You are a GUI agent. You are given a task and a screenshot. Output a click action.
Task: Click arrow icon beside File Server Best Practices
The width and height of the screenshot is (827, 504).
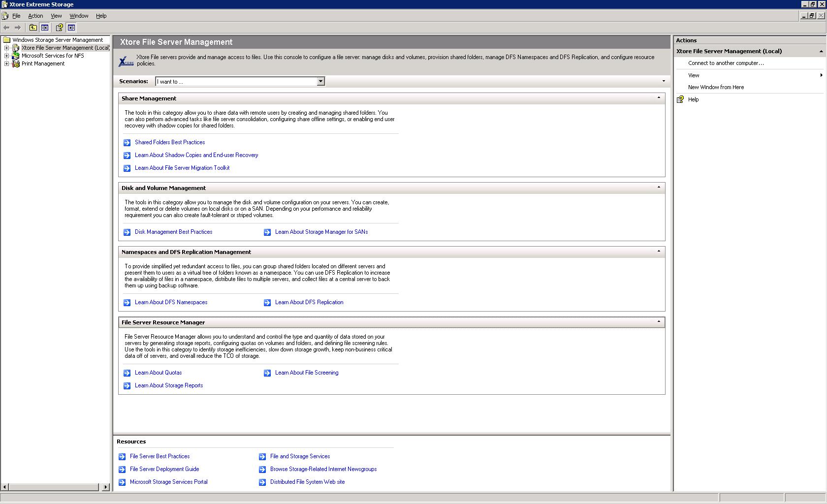[x=122, y=457]
